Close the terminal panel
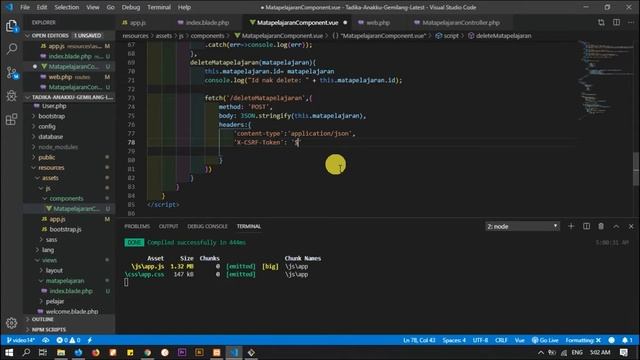Viewport: 640px width, 360px height. point(631,226)
